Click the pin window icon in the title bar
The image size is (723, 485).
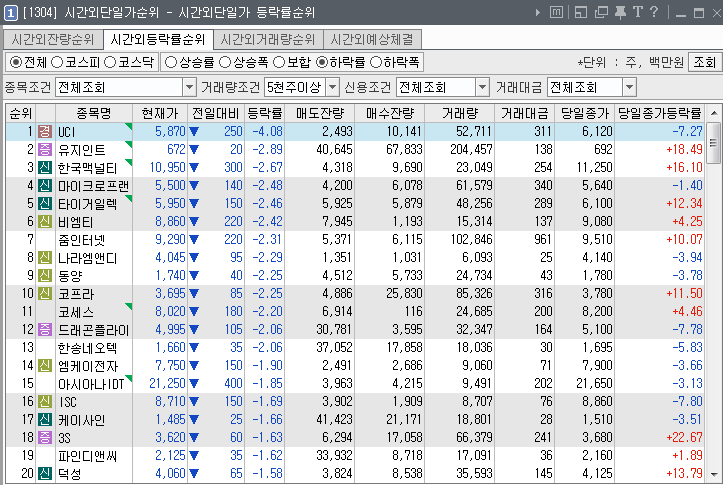pos(621,12)
